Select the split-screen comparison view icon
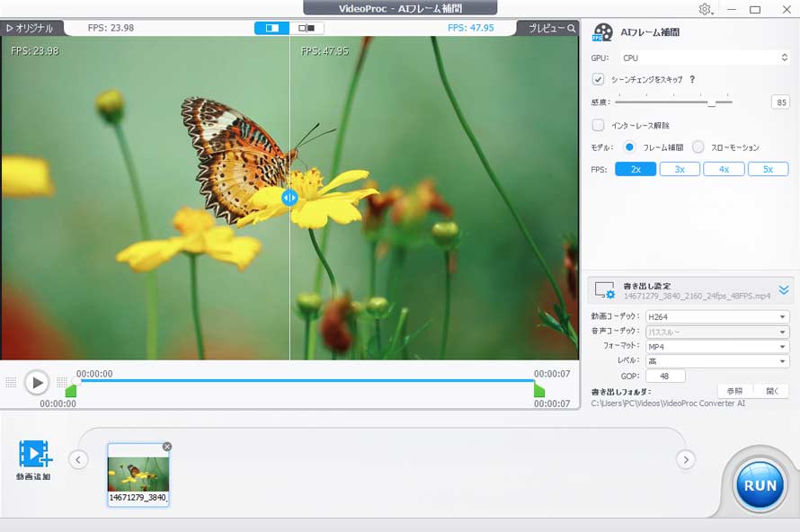 pos(272,28)
